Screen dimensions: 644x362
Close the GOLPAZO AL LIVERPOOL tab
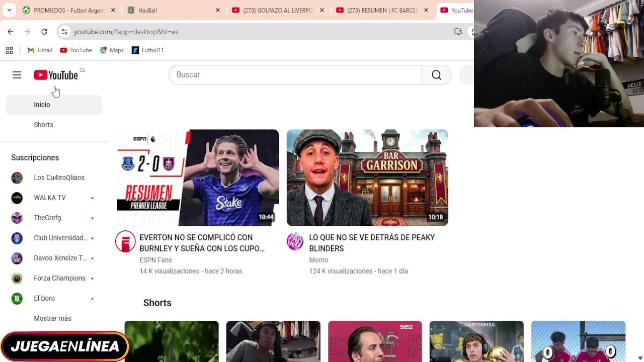coord(322,10)
